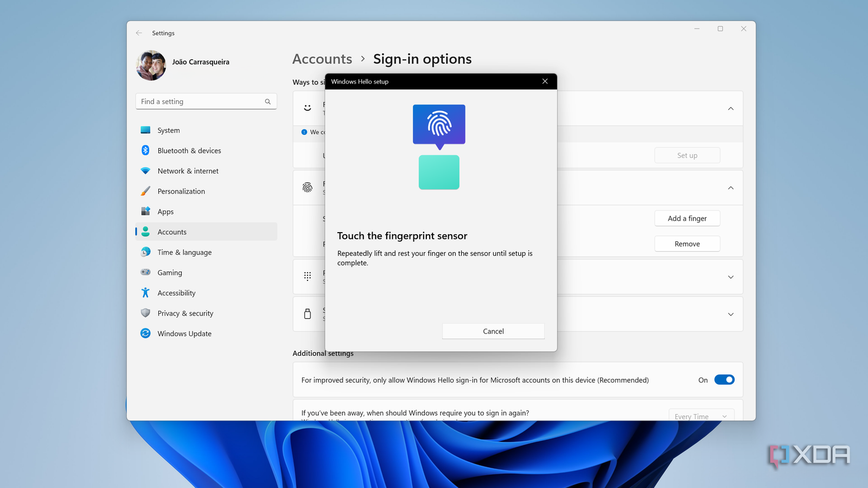Click the fingerprint recognition option icon
Image resolution: width=868 pixels, height=488 pixels.
308,187
